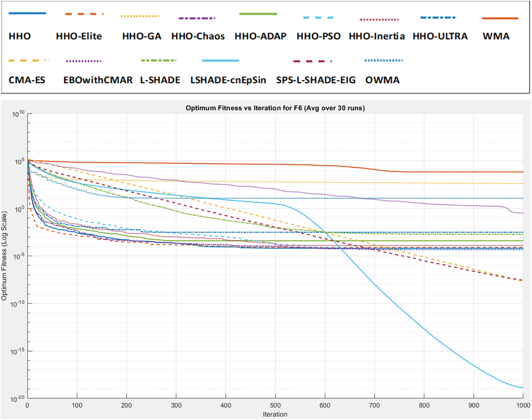
Task: Click the dashed dark red SPS-L-SHADE-EIG line sample
Action: (313, 61)
